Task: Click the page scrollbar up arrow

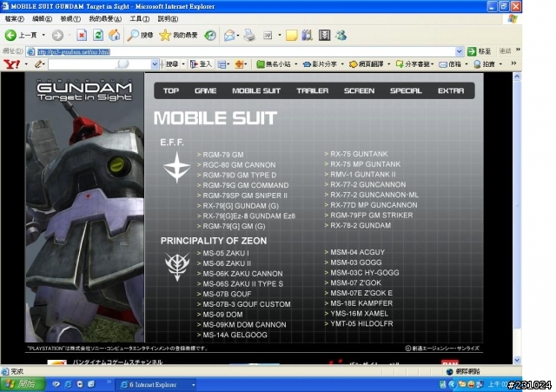Action: click(517, 76)
